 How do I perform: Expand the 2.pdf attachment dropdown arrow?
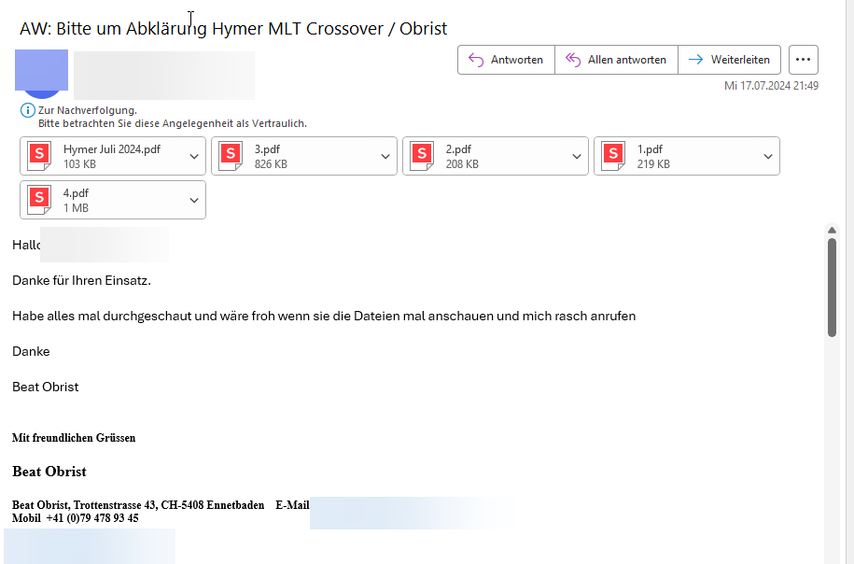577,157
